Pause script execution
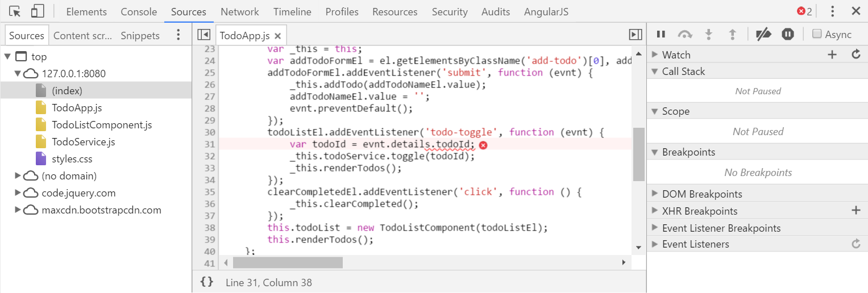868x293 pixels. coord(661,35)
